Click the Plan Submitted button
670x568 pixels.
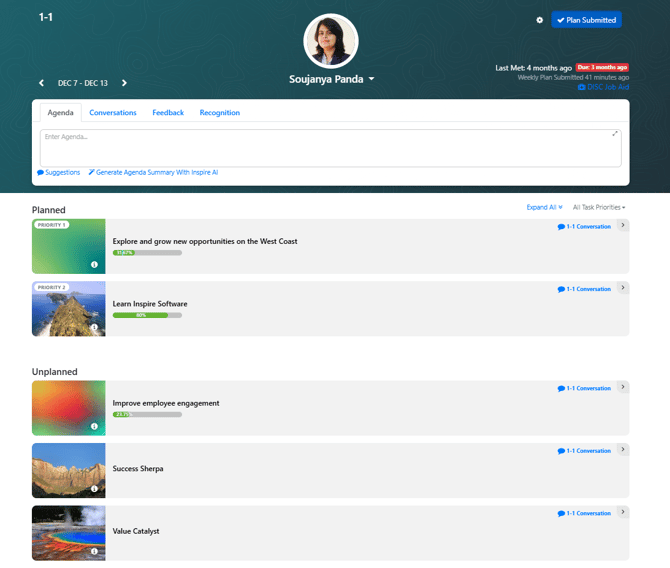coord(586,20)
